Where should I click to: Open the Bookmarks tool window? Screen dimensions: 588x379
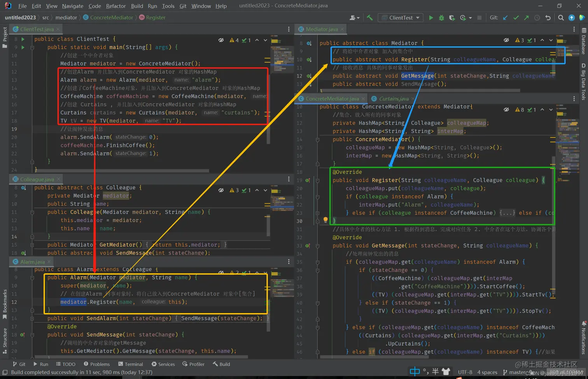[x=5, y=304]
